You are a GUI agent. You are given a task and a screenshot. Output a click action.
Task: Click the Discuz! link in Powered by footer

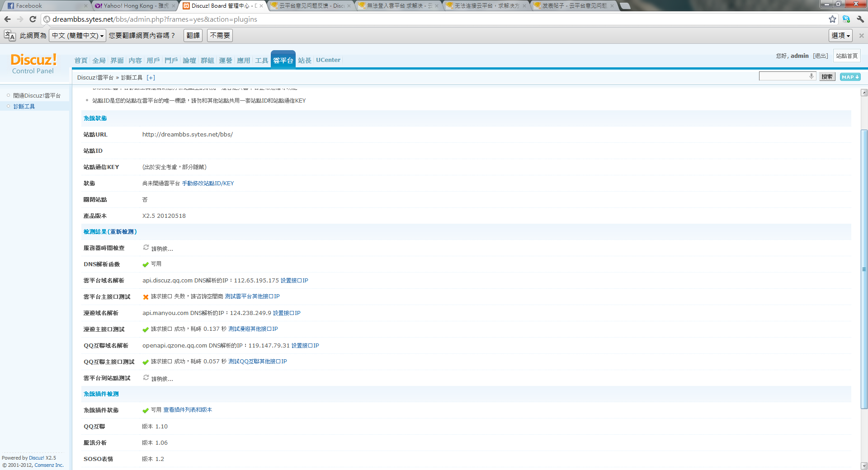click(x=36, y=458)
